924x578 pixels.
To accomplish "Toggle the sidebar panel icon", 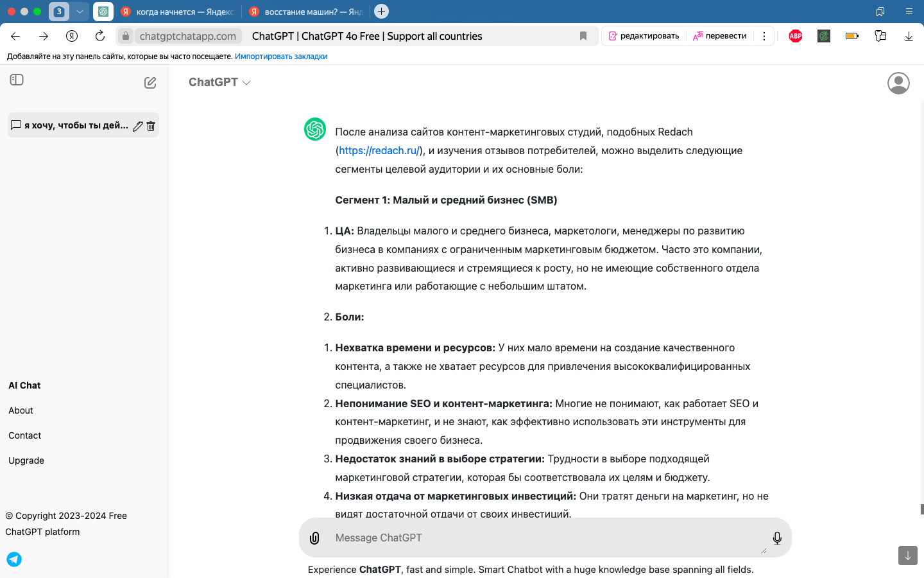I will pyautogui.click(x=17, y=80).
